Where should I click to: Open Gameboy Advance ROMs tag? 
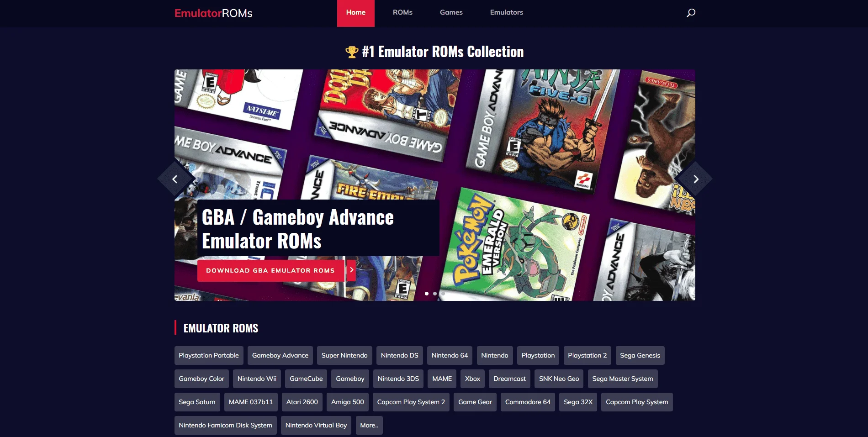tap(280, 355)
